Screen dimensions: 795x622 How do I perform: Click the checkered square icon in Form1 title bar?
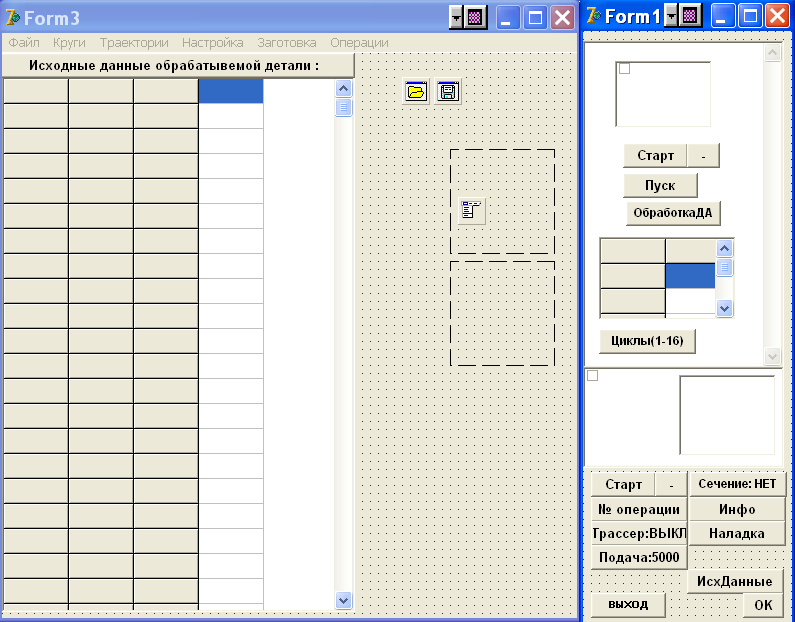690,16
